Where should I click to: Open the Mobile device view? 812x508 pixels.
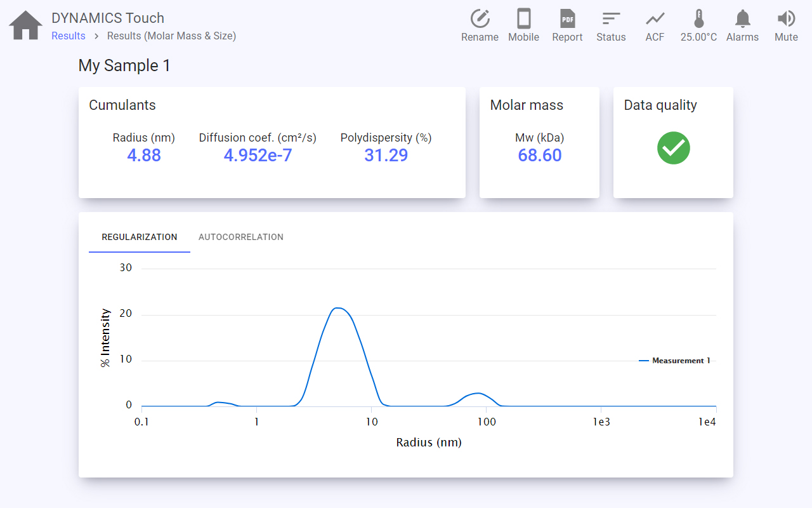click(523, 19)
